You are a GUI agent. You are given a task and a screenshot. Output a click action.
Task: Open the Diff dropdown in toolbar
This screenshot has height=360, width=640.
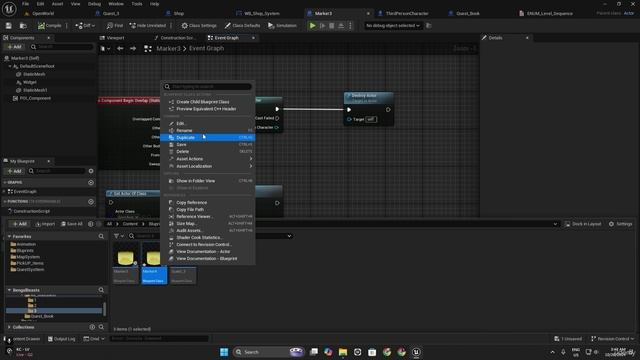pos(85,25)
